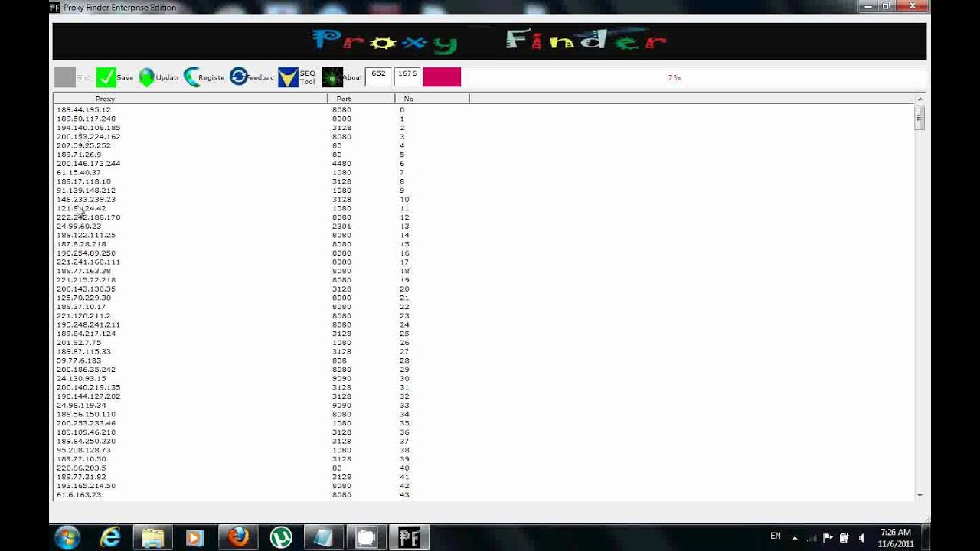Show hidden tray icons arrow
980x551 pixels.
[794, 538]
